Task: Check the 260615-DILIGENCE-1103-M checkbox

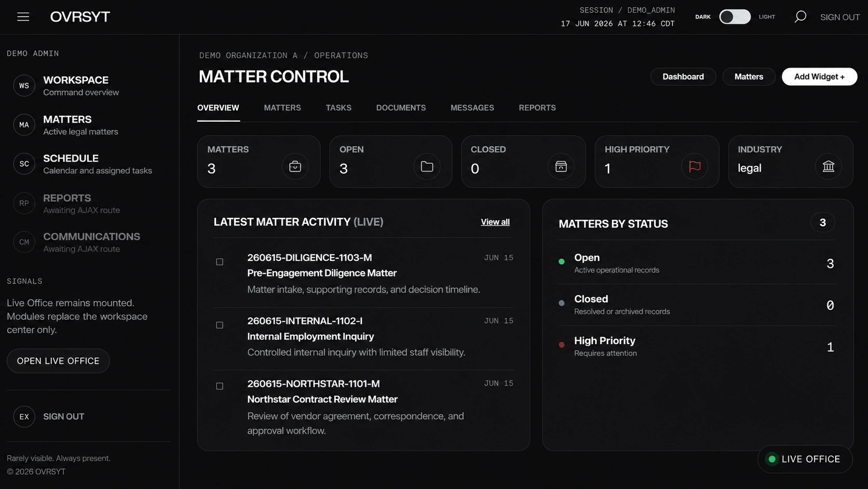Action: [x=220, y=262]
